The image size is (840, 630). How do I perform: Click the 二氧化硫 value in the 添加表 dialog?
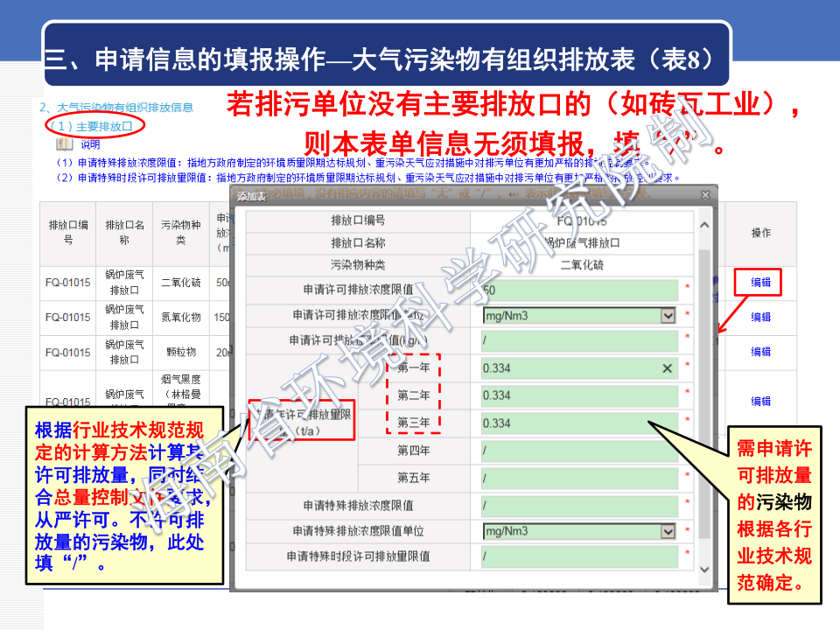pos(582,264)
